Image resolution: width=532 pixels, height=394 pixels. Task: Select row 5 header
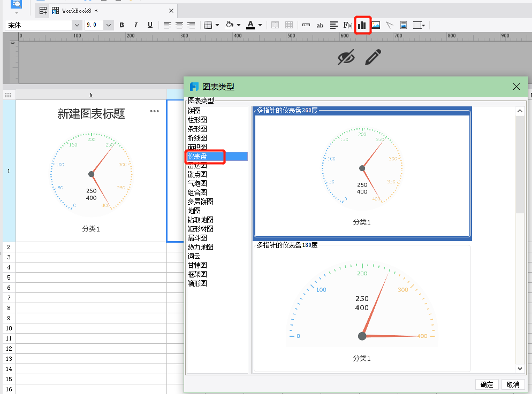9,277
